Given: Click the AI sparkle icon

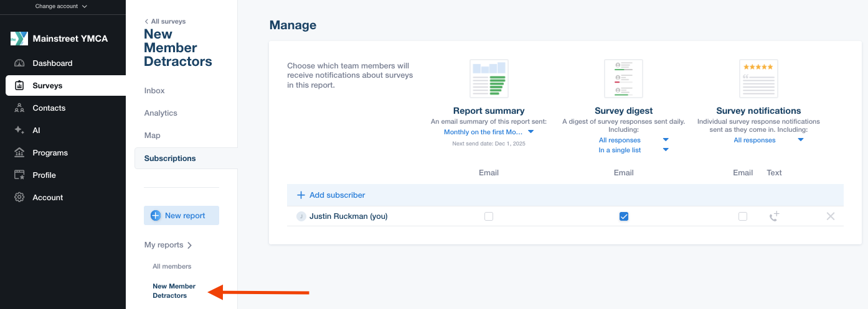Looking at the screenshot, I should click(19, 131).
